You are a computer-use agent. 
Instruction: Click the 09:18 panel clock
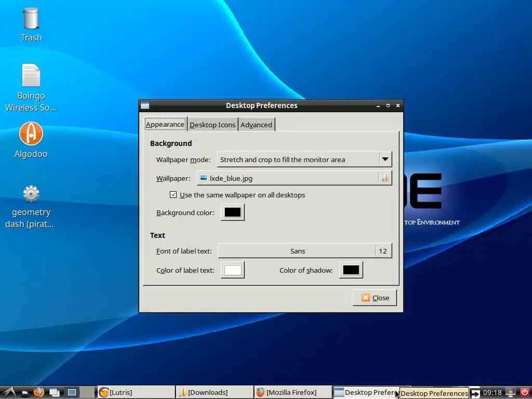point(493,393)
